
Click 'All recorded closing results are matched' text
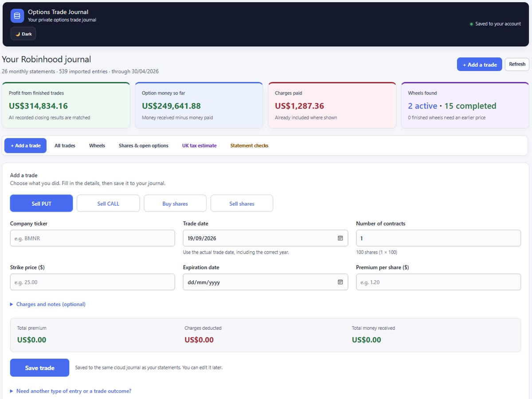coord(50,117)
